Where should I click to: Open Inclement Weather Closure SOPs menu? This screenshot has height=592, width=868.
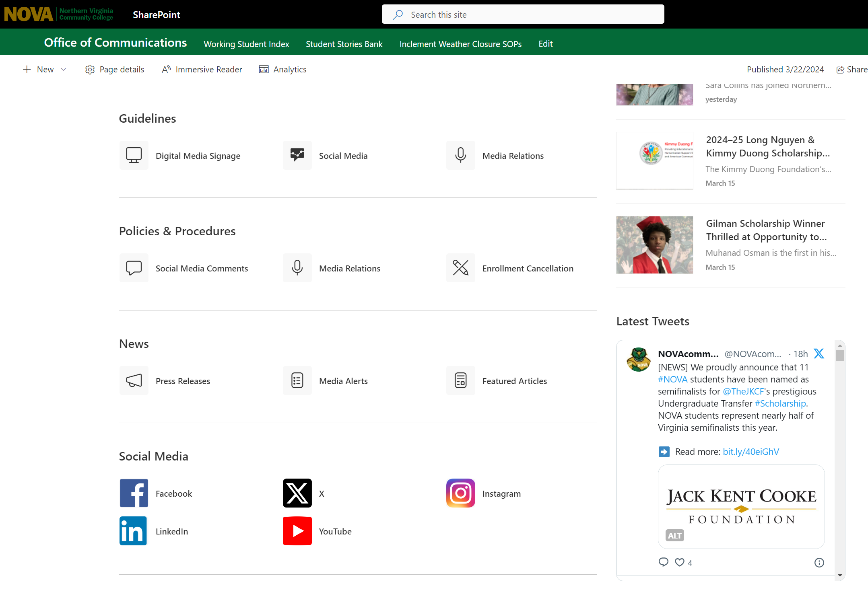click(460, 44)
